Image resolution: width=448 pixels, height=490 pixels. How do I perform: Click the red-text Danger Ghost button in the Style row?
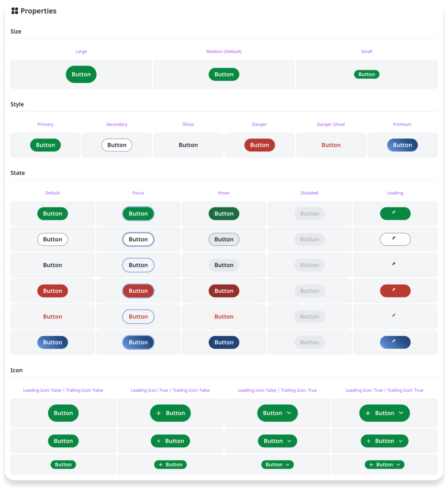(x=331, y=145)
